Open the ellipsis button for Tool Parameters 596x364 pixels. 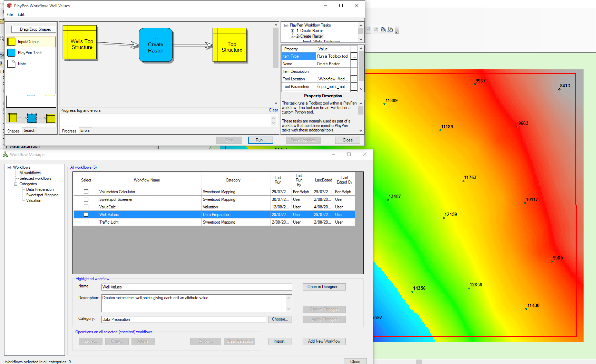point(354,87)
